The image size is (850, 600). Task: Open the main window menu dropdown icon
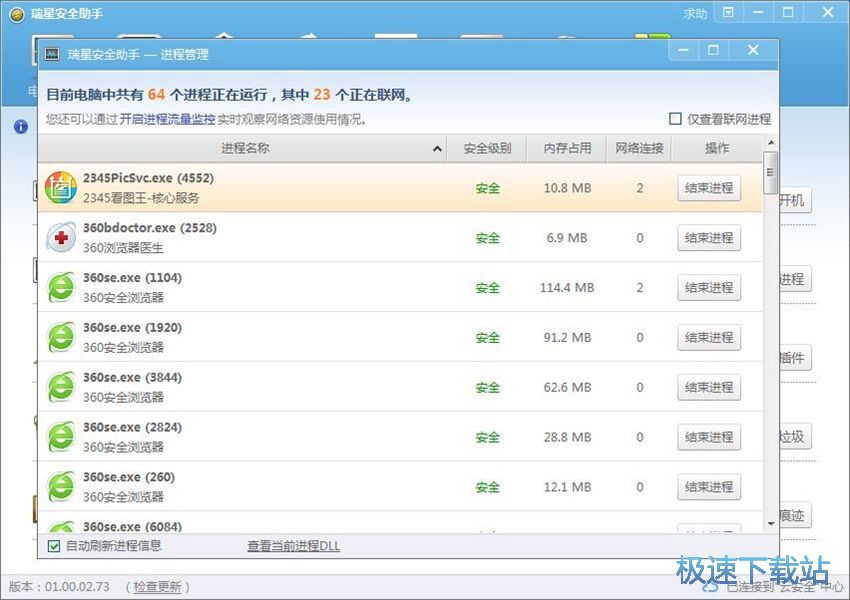[729, 12]
